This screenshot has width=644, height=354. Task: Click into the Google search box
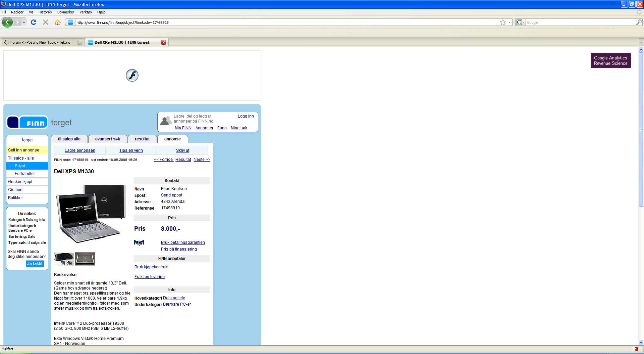pyautogui.click(x=580, y=23)
